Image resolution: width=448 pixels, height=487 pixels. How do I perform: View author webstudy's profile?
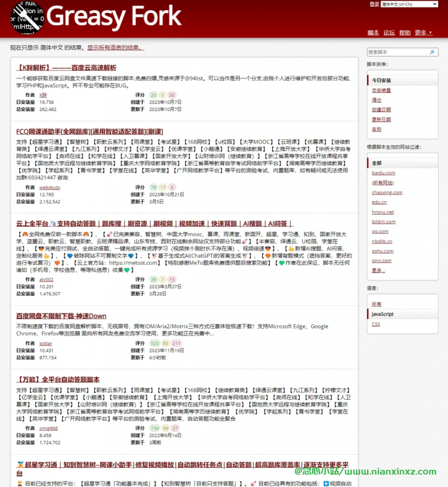[x=50, y=187]
